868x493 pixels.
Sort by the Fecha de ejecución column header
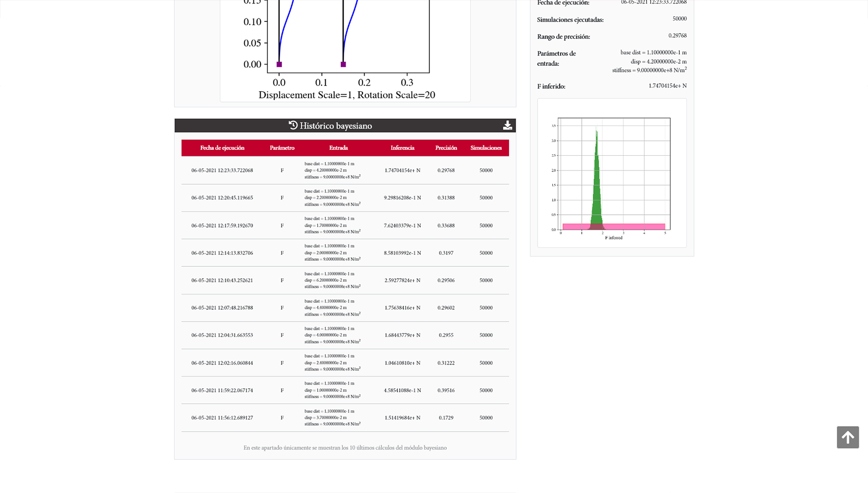click(x=222, y=147)
